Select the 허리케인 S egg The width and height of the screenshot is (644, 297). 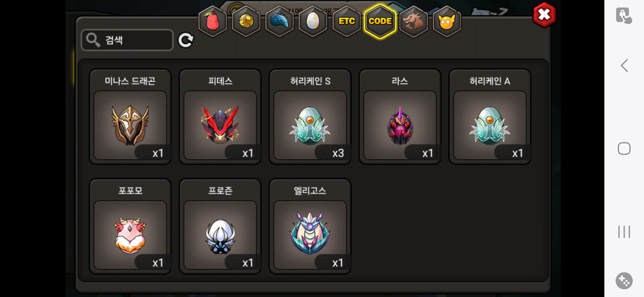point(310,117)
